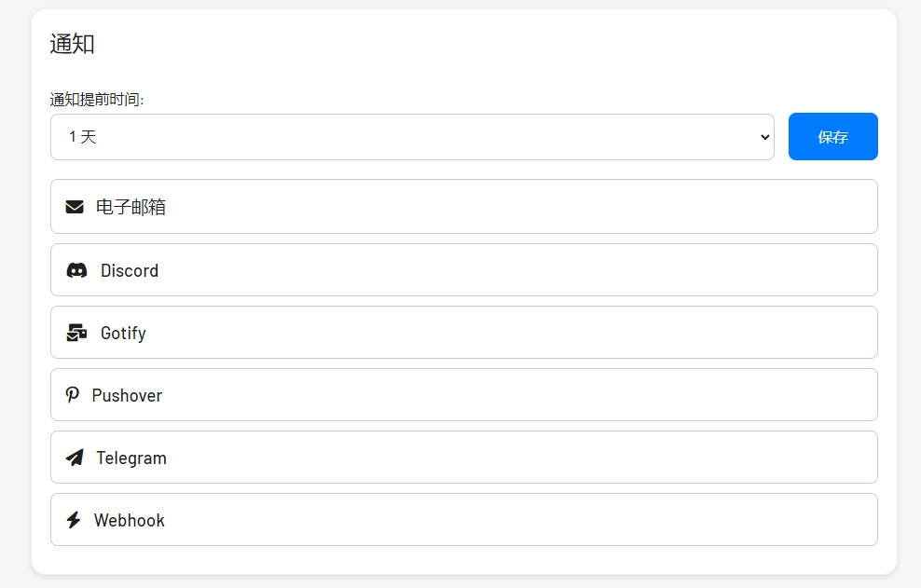Open the Telegram settings section
Viewport: 921px width, 588px height.
(x=463, y=458)
